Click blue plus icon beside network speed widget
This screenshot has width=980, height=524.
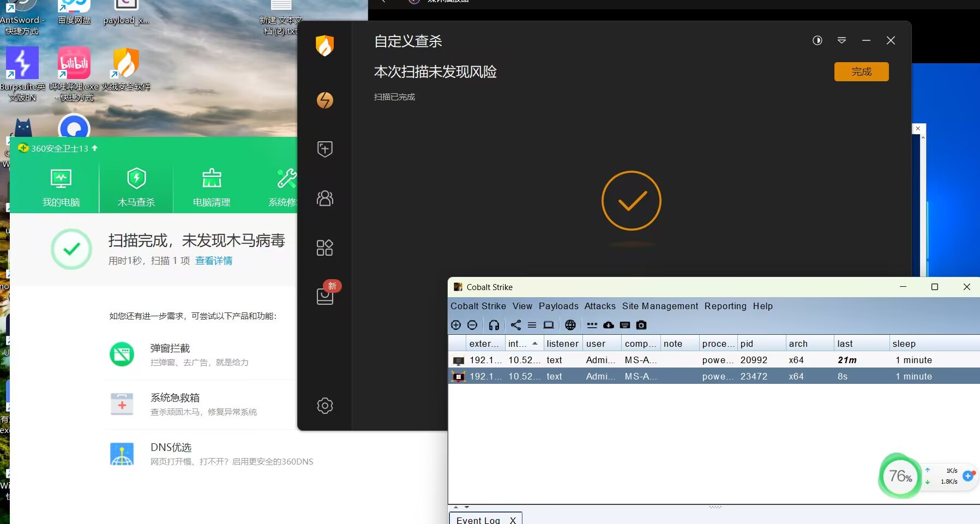coord(968,476)
